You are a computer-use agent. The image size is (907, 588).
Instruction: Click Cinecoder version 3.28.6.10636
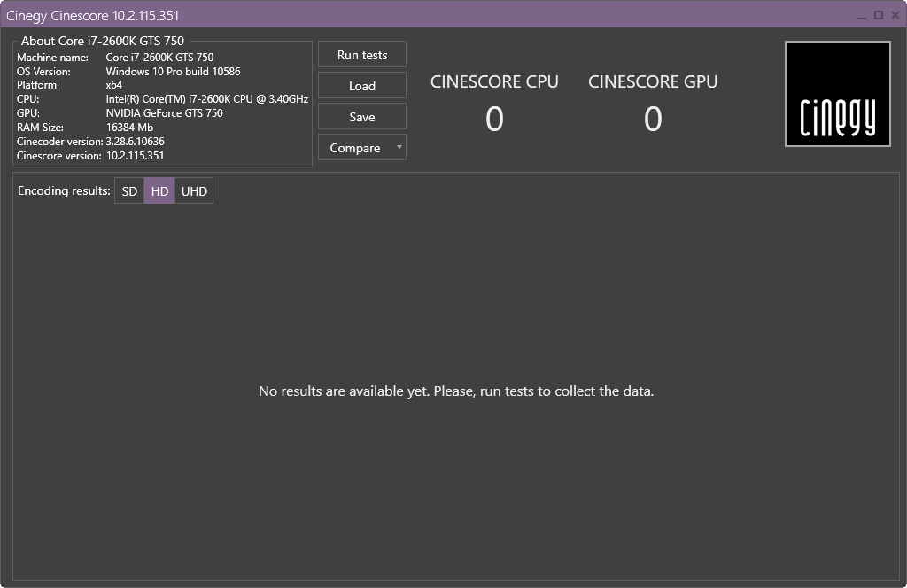click(x=135, y=142)
